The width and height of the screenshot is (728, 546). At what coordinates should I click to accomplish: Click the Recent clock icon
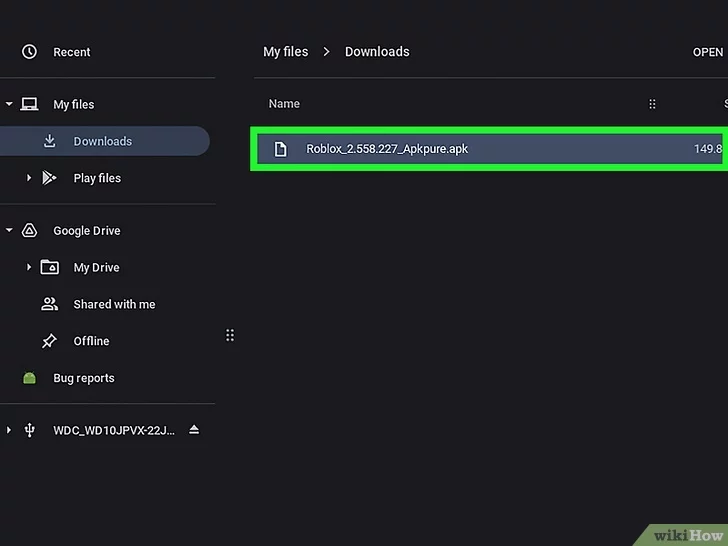pos(29,52)
